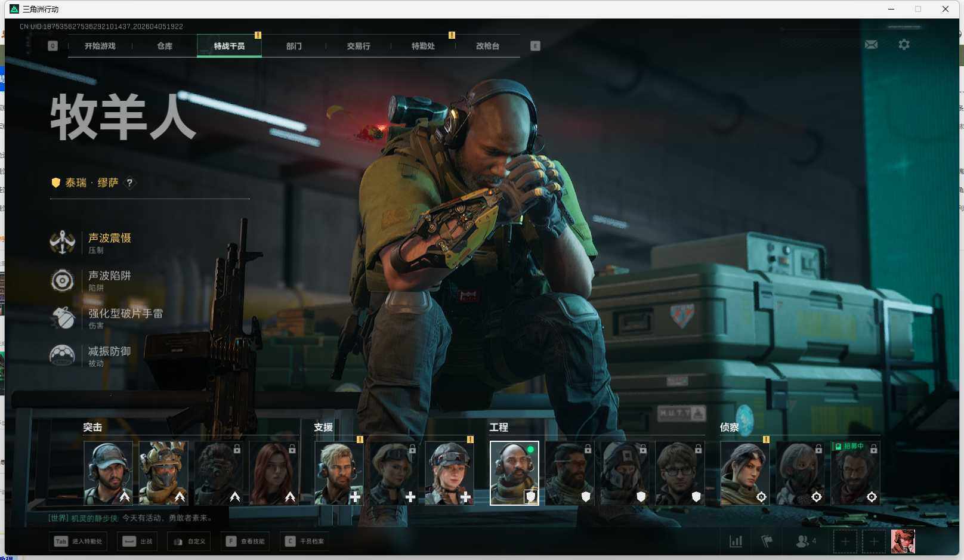Viewport: 964px width, 560px height.
Task: Click the 工程 class heading
Action: pyautogui.click(x=499, y=428)
